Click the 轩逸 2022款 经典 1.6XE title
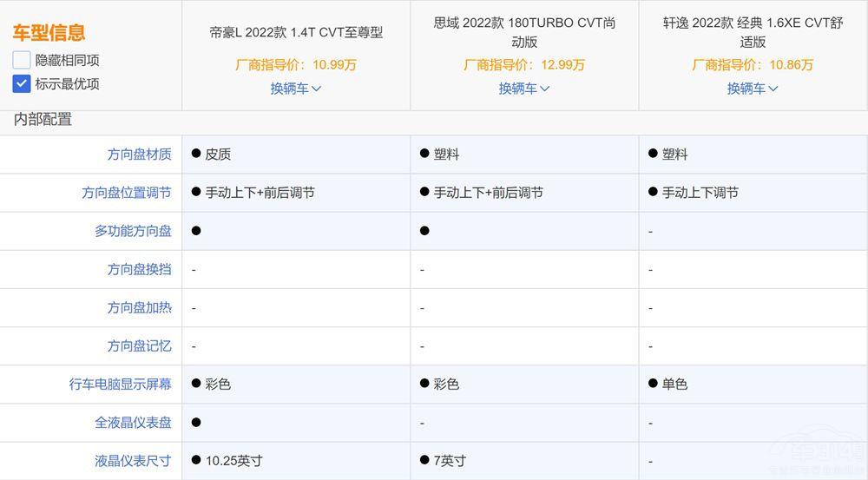Image resolution: width=868 pixels, height=480 pixels. point(753,32)
